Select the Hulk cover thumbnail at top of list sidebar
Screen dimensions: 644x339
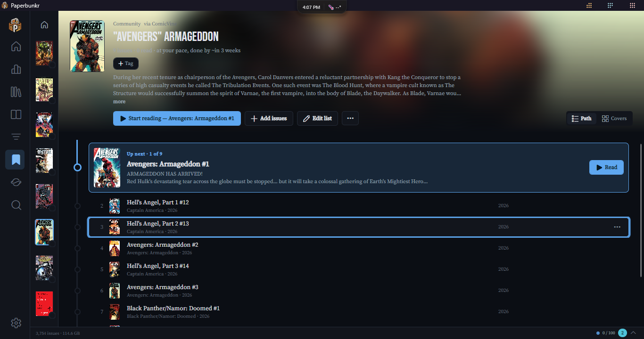[x=44, y=53]
